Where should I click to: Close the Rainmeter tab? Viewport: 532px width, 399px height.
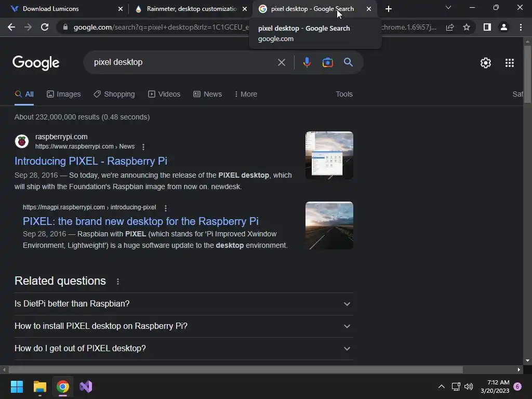(245, 9)
